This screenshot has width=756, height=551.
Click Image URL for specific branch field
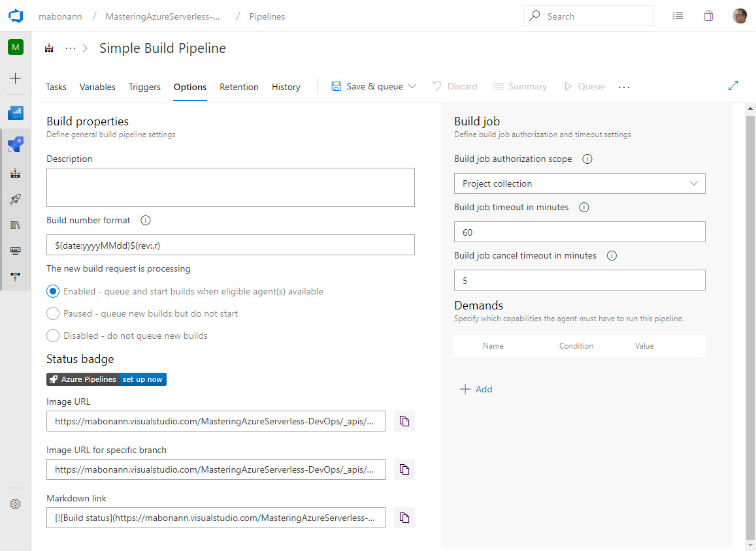click(x=216, y=469)
